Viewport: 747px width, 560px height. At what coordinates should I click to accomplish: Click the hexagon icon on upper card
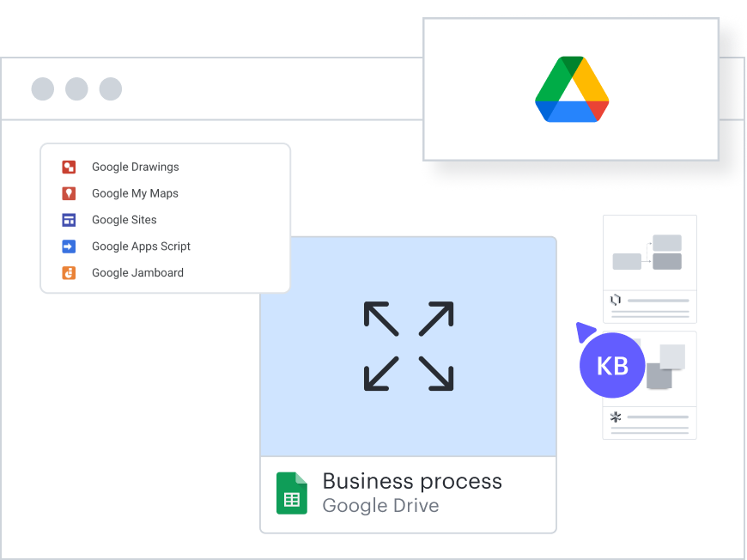(x=616, y=300)
